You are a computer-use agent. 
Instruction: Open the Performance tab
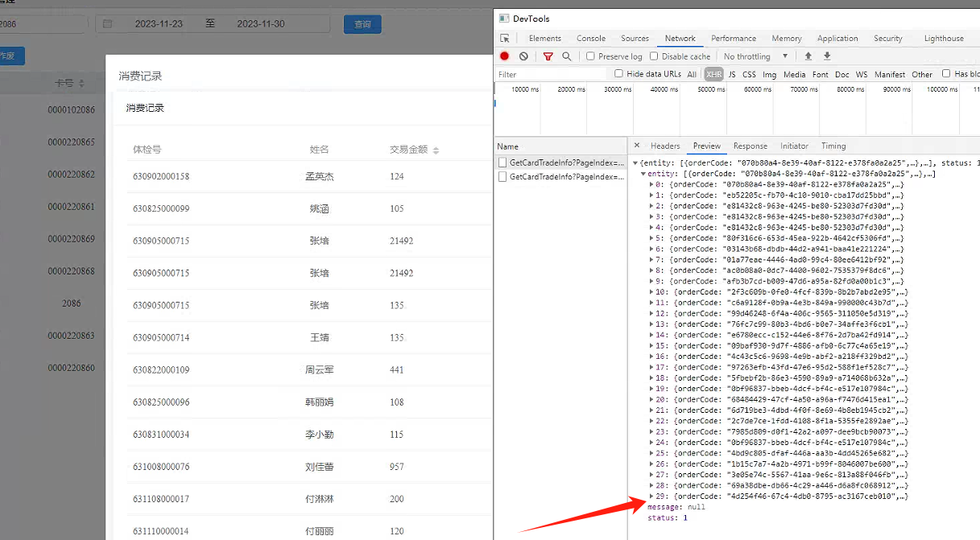[734, 38]
